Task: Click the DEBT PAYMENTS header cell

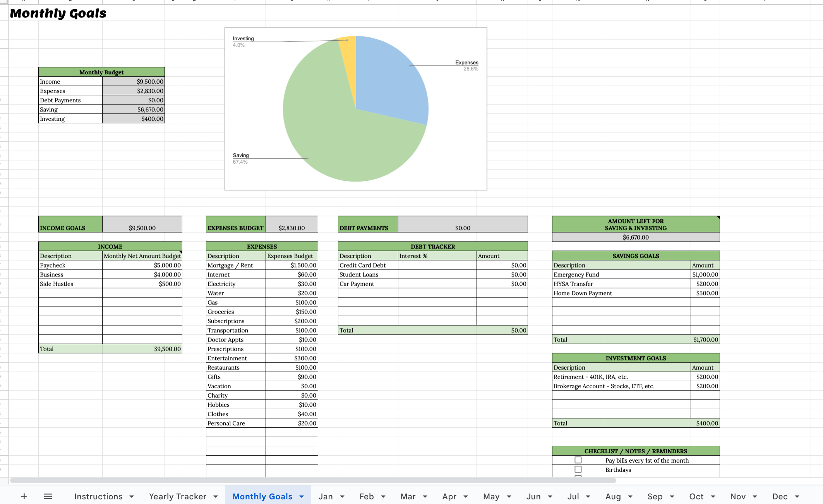Action: pyautogui.click(x=368, y=224)
